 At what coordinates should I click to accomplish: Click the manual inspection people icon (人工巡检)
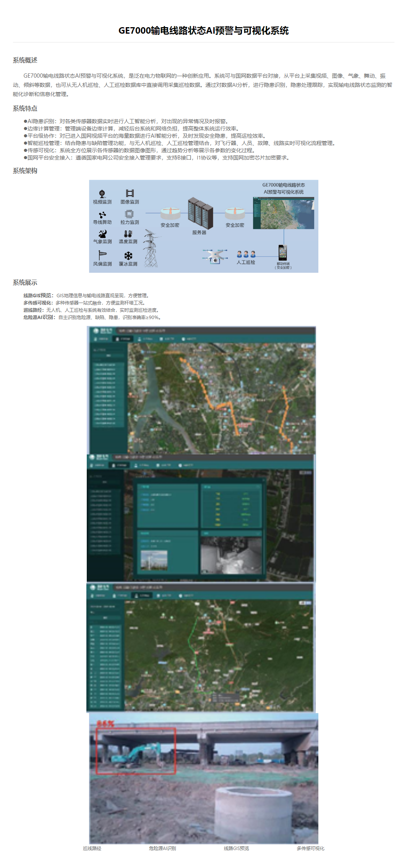(x=246, y=254)
